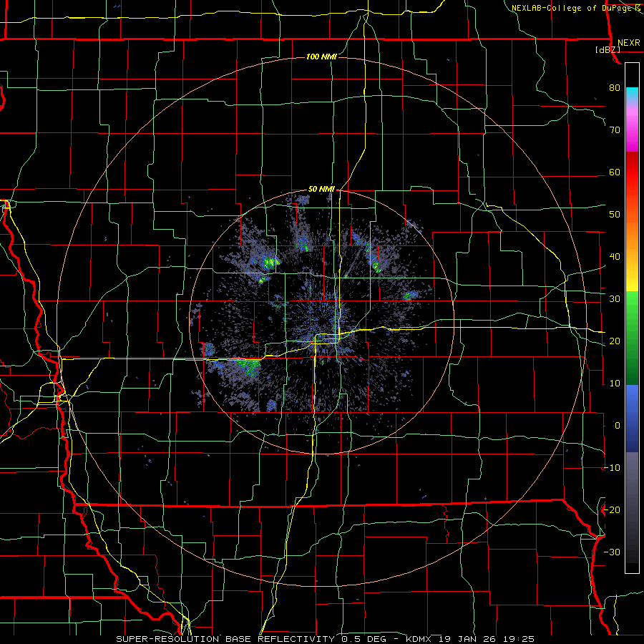Click the 40 dBZ scale value

point(615,257)
